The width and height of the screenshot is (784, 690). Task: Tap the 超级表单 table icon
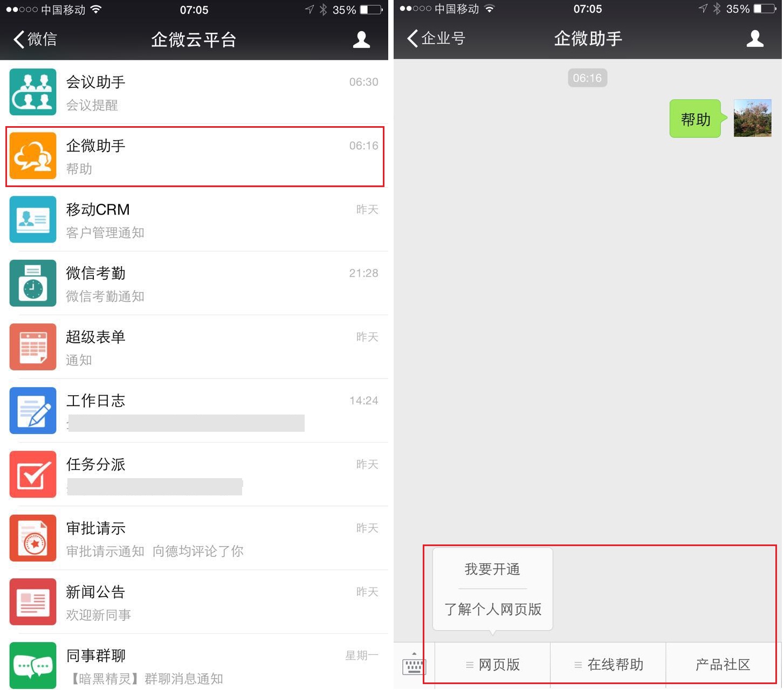pos(33,347)
